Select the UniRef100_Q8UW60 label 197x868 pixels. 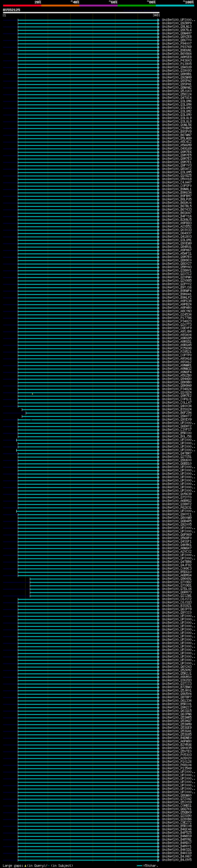(177, 796)
